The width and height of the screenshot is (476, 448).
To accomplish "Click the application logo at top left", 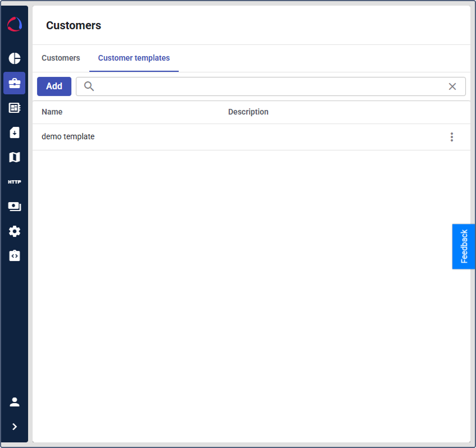I will point(14,24).
